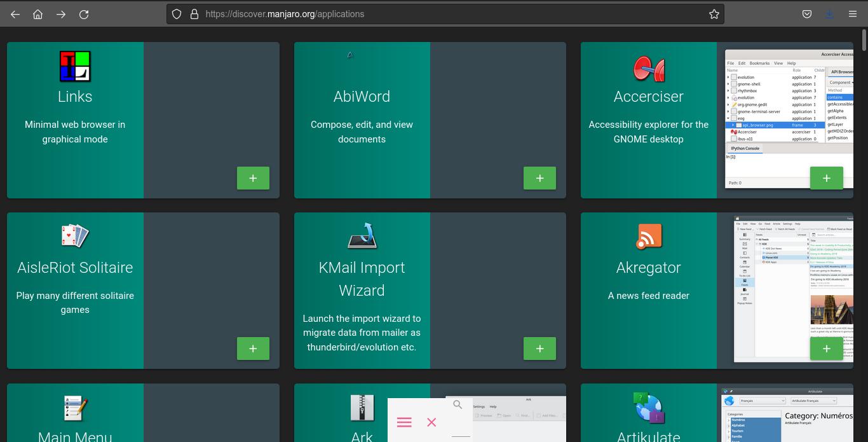Go forward with the browser forward arrow
Screen dimensions: 868x442
point(61,14)
